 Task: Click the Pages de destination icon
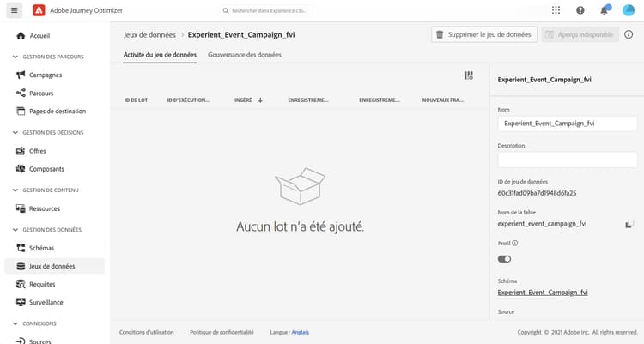pos(21,112)
